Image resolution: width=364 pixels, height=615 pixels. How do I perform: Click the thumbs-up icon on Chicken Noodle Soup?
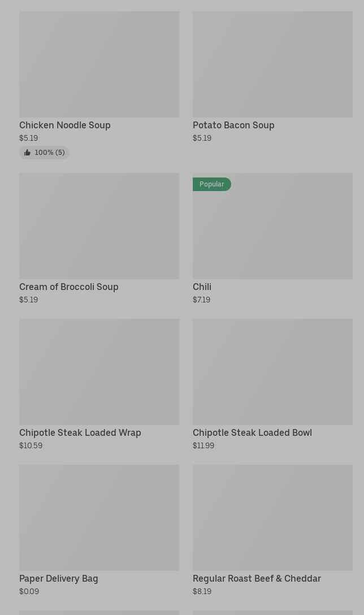click(27, 153)
